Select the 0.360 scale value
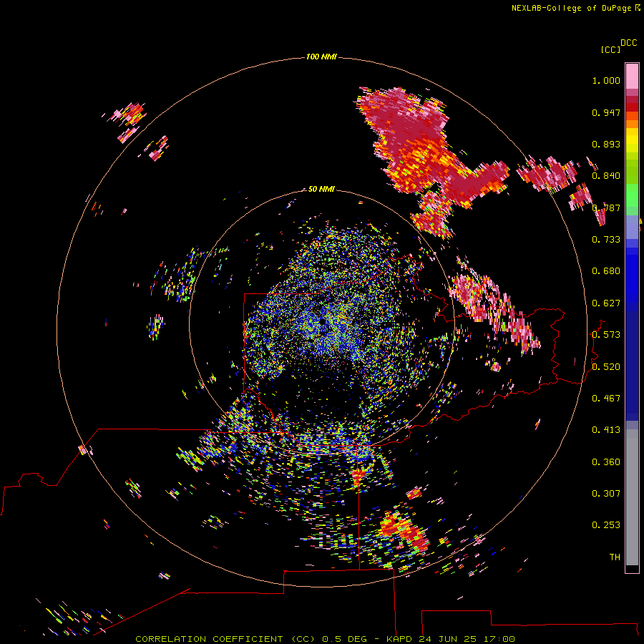The height and width of the screenshot is (644, 644). [x=606, y=462]
